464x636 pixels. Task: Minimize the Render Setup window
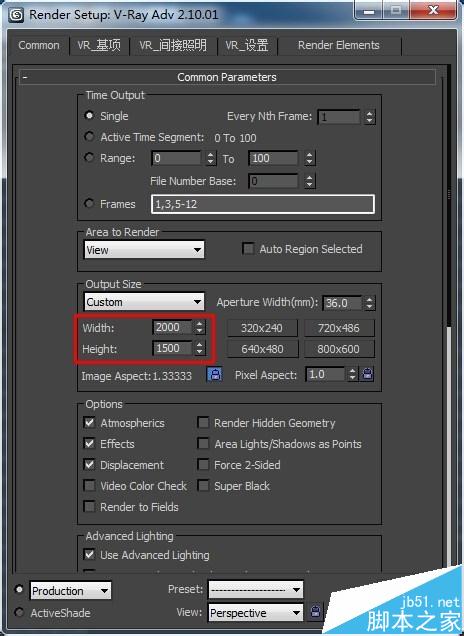point(369,11)
